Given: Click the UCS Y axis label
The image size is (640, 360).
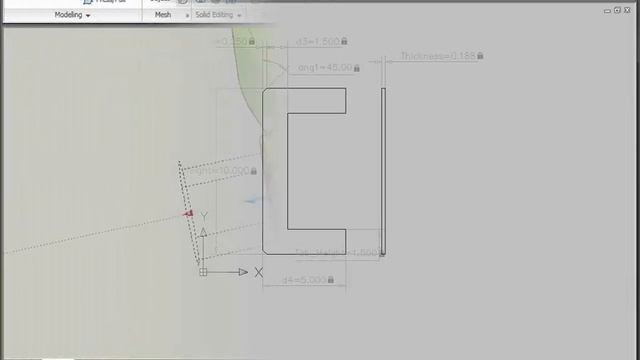Looking at the screenshot, I should pyautogui.click(x=204, y=216).
